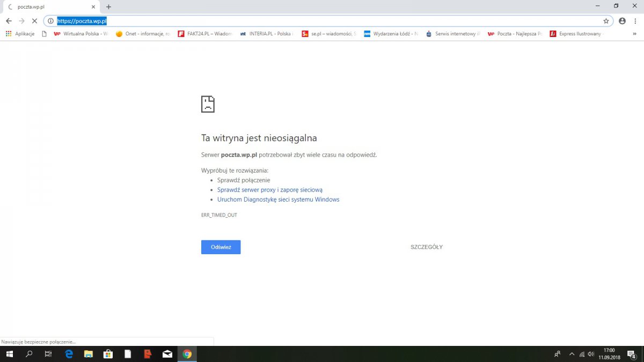Open the Chrome profile account icon

pyautogui.click(x=622, y=21)
